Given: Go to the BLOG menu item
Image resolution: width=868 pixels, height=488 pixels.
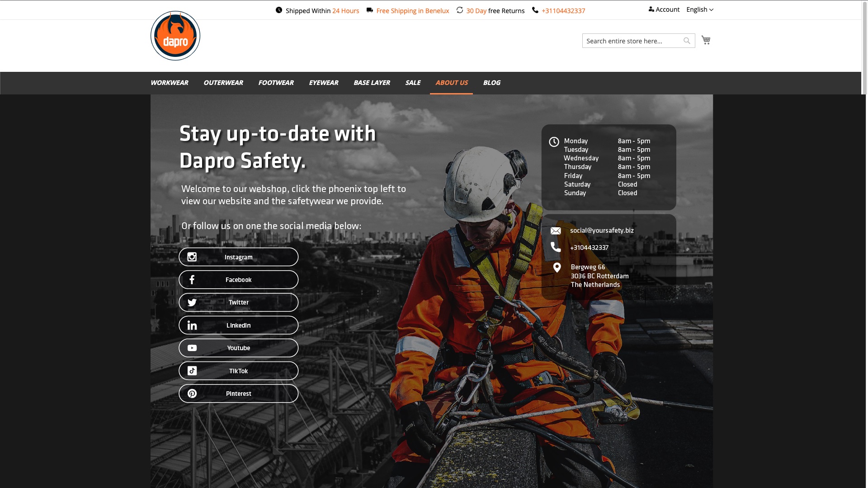Looking at the screenshot, I should tap(491, 83).
